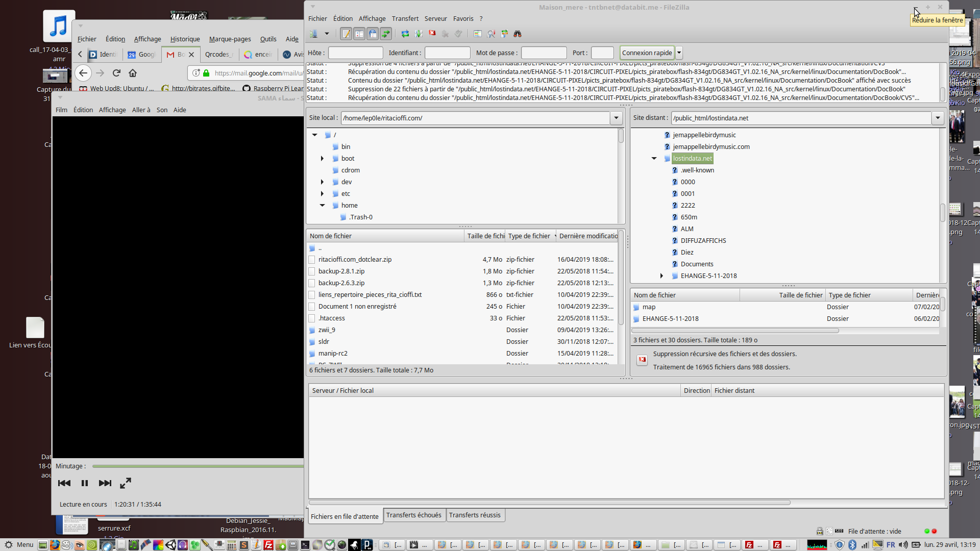Pause the video playback
The height and width of the screenshot is (551, 980).
click(85, 483)
